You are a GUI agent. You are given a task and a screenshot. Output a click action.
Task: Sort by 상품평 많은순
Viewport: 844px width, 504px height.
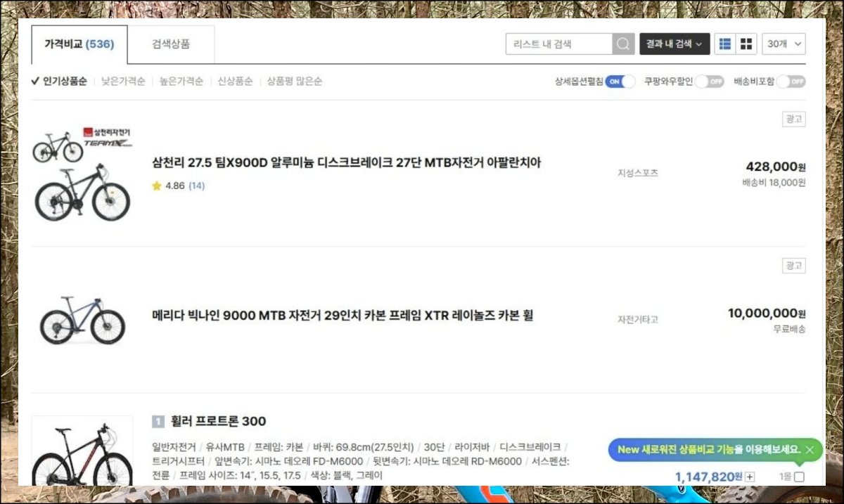click(x=295, y=82)
